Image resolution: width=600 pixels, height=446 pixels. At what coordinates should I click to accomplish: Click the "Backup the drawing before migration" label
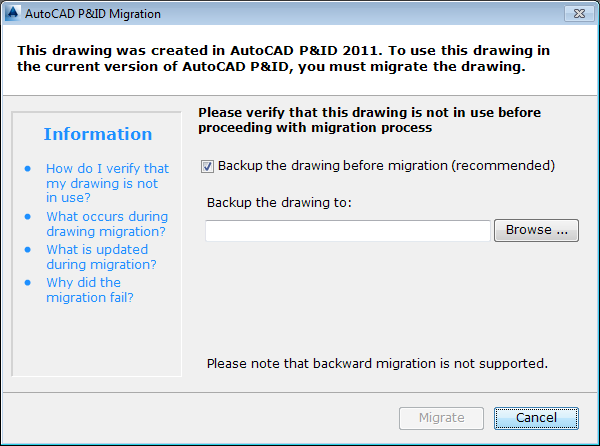click(x=386, y=165)
